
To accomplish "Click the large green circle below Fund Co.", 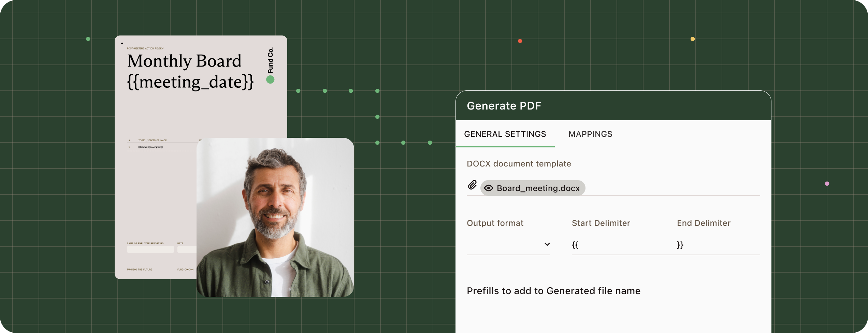I will click(270, 80).
